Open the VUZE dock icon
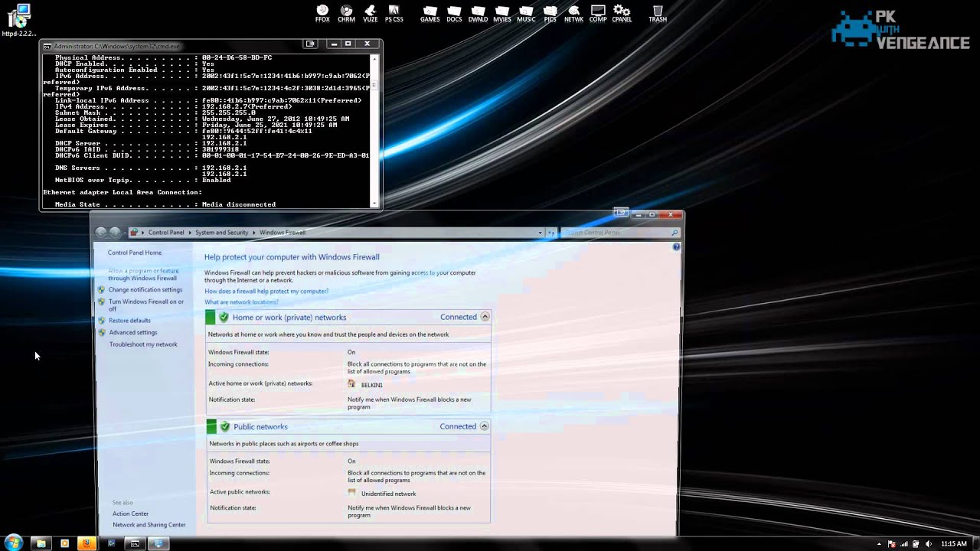 pyautogui.click(x=370, y=14)
